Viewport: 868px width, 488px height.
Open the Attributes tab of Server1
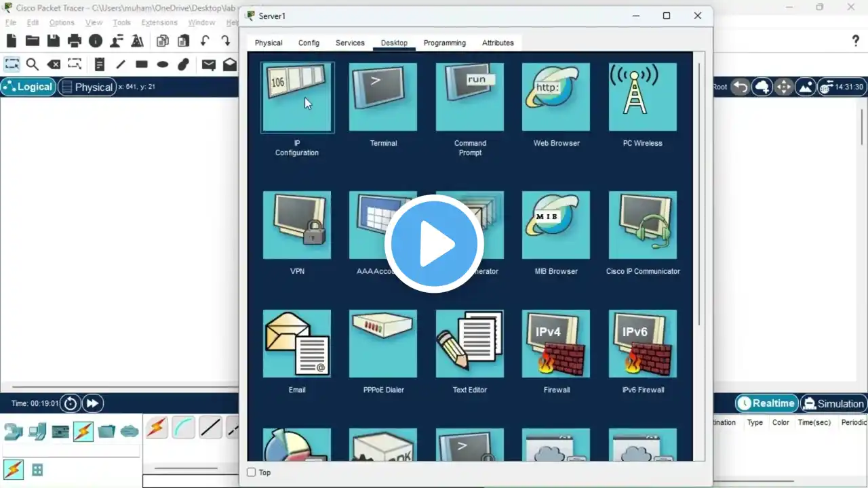(x=498, y=43)
